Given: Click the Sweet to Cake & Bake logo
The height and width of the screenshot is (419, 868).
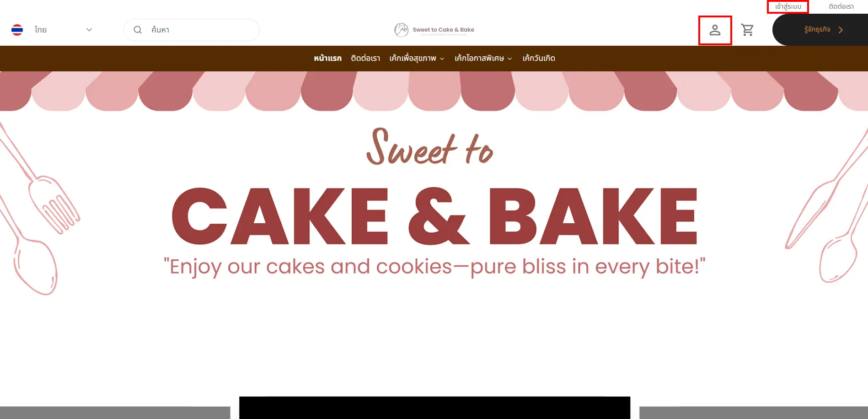Looking at the screenshot, I should click(x=434, y=30).
